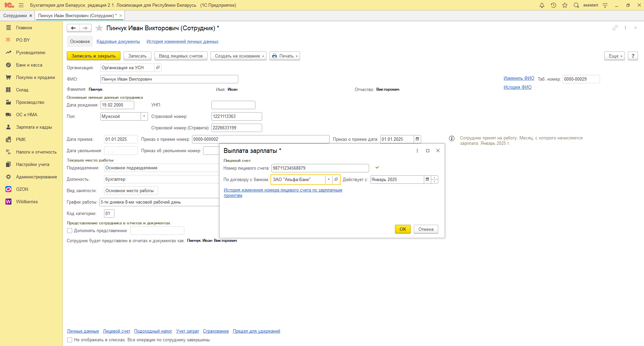Open Кадровые документы tab link
The image size is (644, 346).
click(118, 42)
